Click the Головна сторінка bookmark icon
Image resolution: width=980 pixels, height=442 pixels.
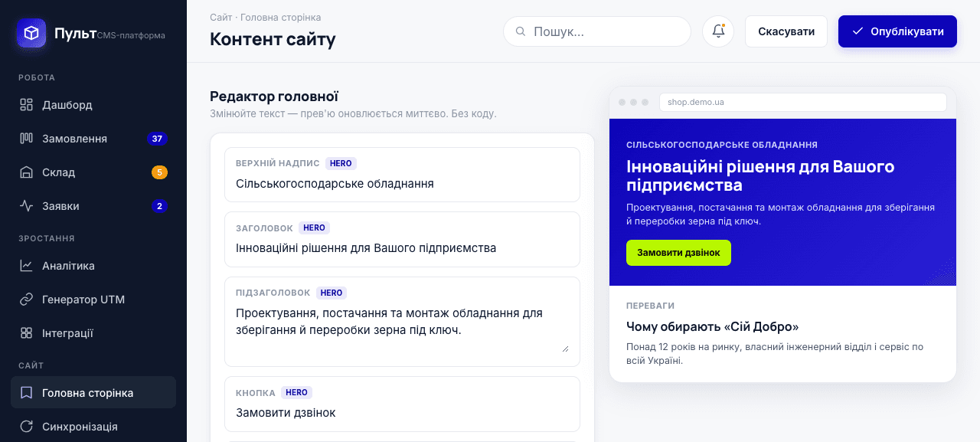point(26,393)
